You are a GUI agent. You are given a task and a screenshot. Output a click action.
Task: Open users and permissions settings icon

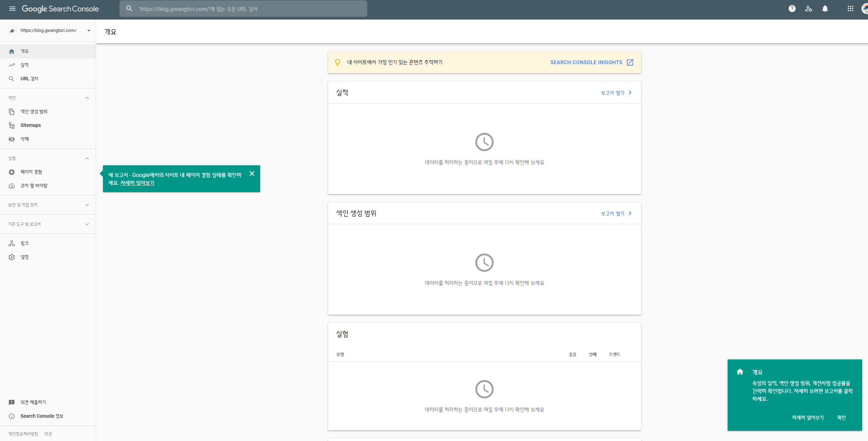point(808,9)
